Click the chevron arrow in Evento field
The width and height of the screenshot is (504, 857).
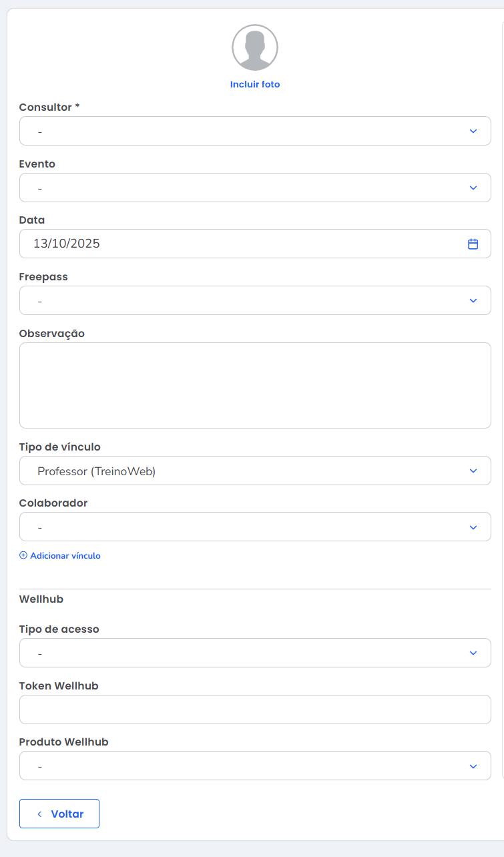(473, 188)
